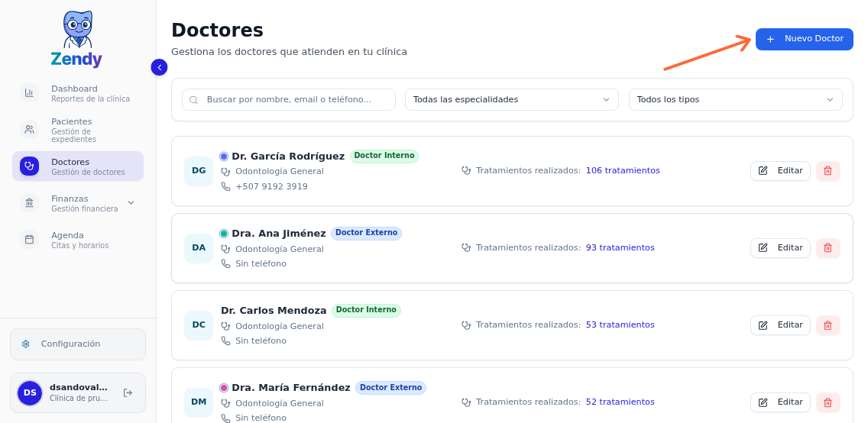Screen dimensions: 868x423
Task: Click Dra. Ana Jiménez's green color dot
Action: [x=224, y=234]
